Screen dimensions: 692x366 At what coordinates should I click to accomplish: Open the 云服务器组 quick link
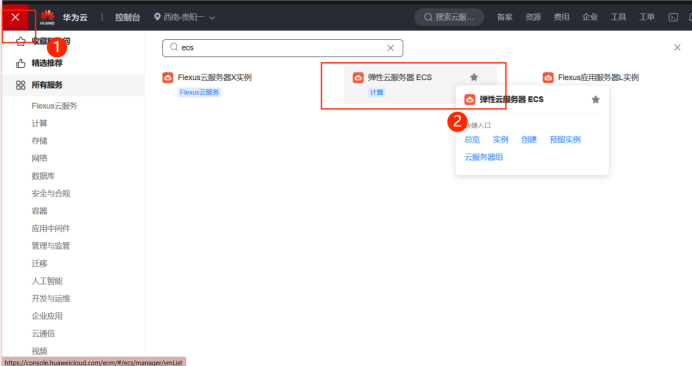point(484,157)
